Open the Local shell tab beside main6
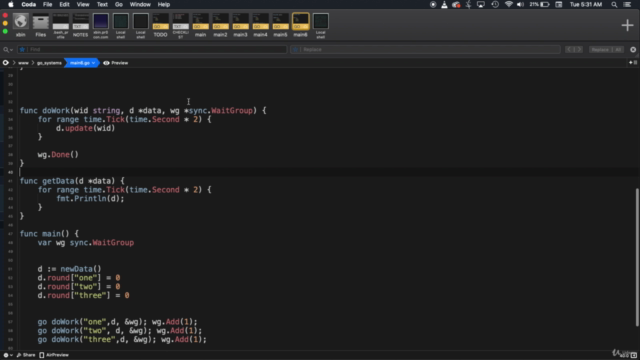The width and height of the screenshot is (640, 360). click(320, 26)
